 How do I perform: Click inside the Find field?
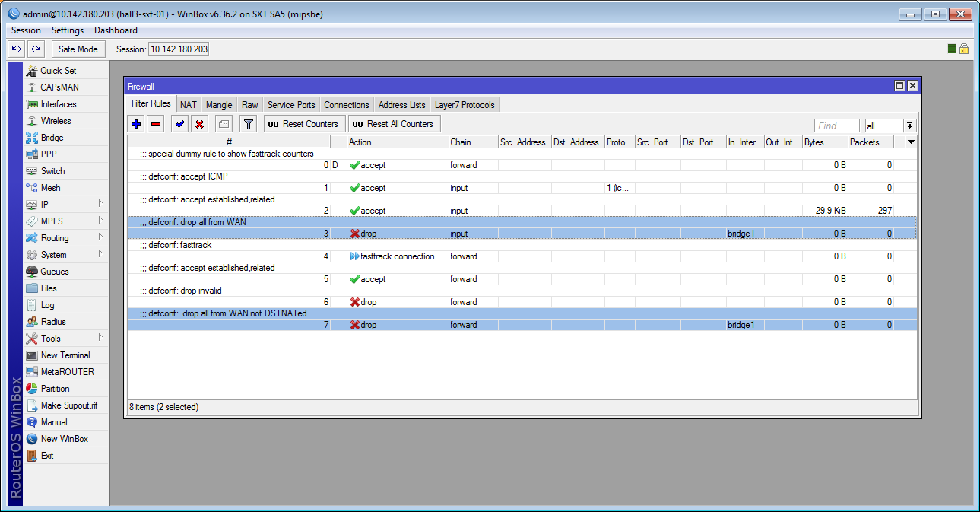(836, 125)
